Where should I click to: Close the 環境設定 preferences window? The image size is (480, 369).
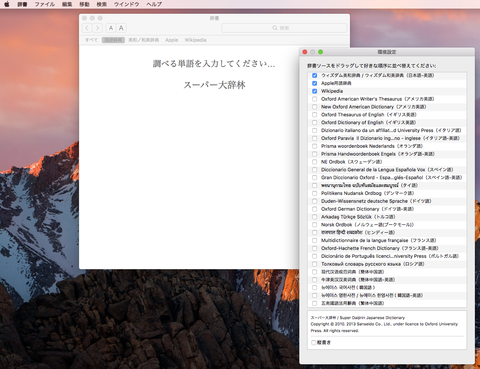305,52
